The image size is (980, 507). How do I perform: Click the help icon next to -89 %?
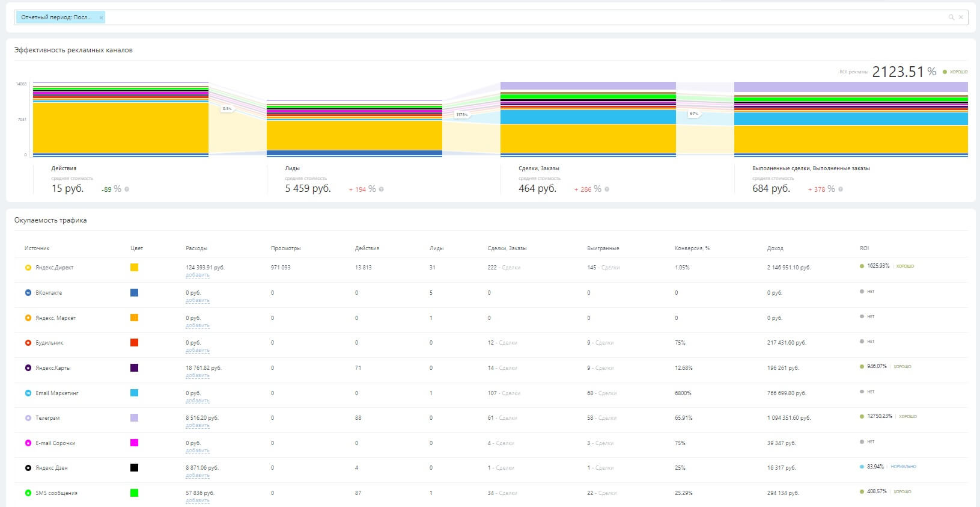click(x=127, y=189)
